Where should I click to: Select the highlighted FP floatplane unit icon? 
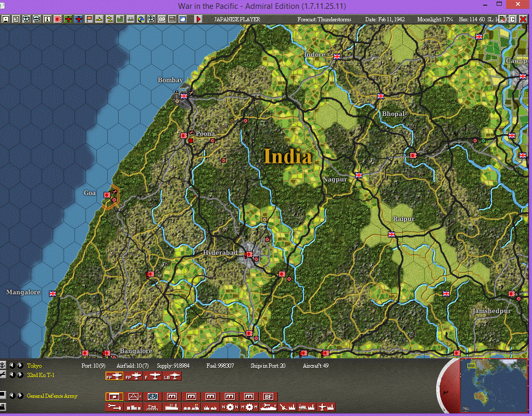click(x=115, y=376)
